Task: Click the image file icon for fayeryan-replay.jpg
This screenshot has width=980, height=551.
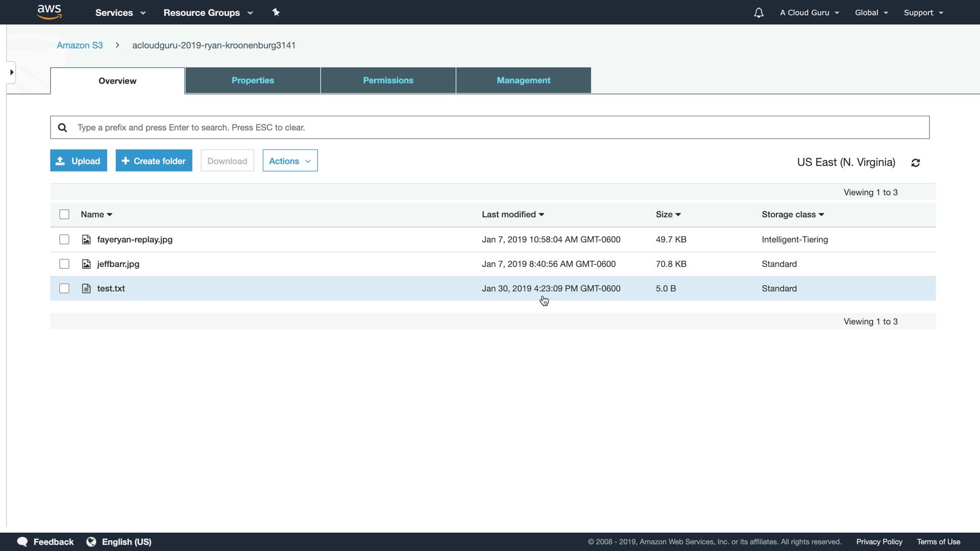Action: coord(86,240)
